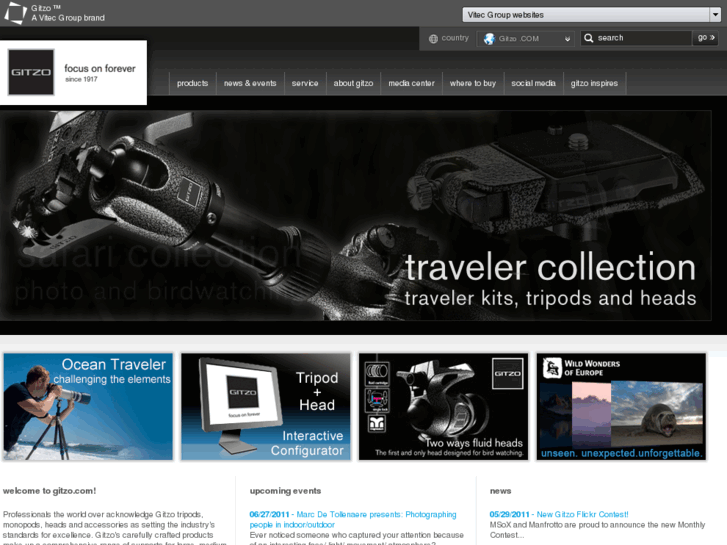Click the search magnifier icon
This screenshot has width=727, height=545.
click(588, 38)
